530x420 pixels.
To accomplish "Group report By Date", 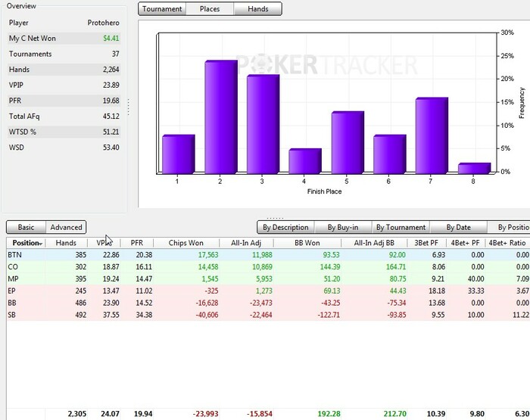I will [458, 227].
